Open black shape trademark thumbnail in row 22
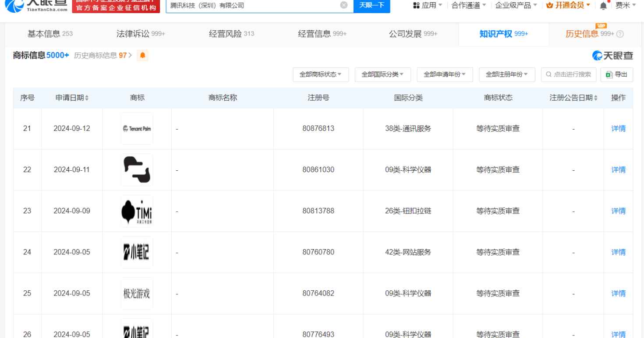The image size is (644, 338). coord(137,170)
